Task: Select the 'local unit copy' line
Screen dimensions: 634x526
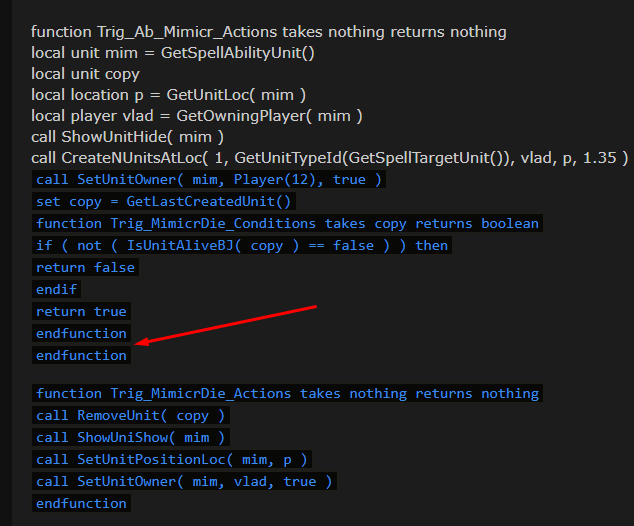Action: point(85,74)
